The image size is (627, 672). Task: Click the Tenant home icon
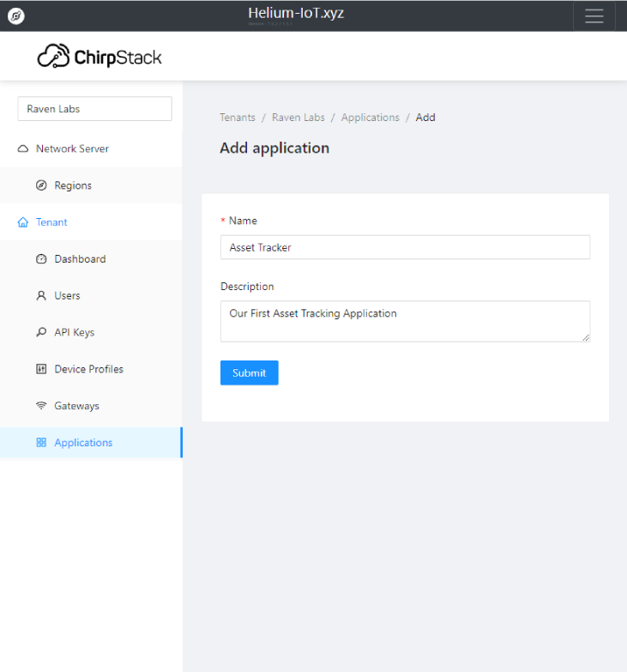(x=23, y=222)
